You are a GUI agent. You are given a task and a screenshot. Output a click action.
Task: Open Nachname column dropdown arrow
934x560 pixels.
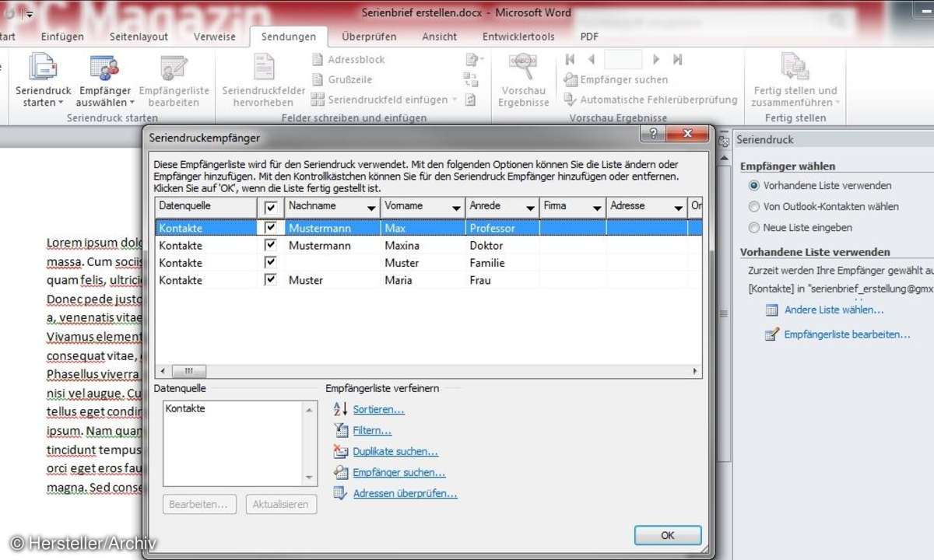(x=371, y=208)
